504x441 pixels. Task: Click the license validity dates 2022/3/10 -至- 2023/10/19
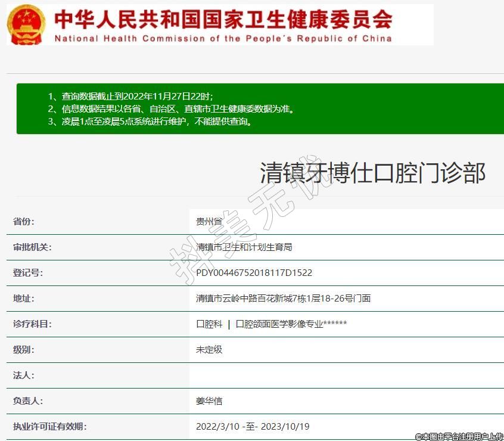253,427
